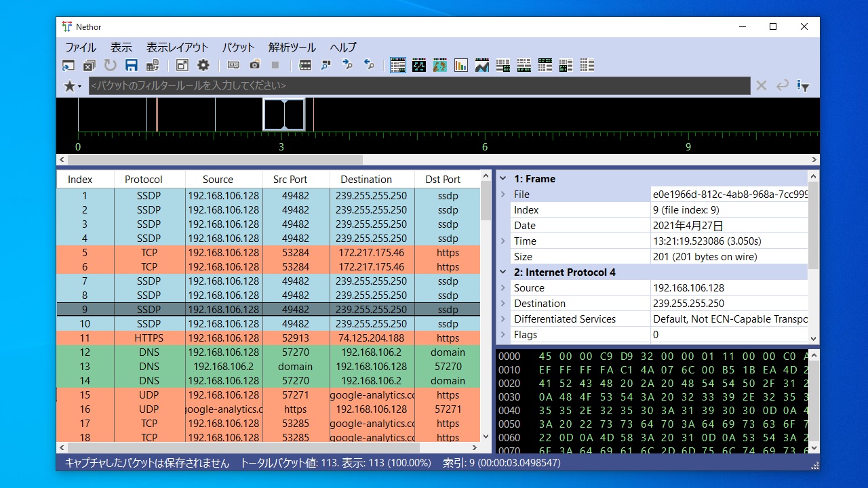Click the timeline horizontal scrollbar thumb

[x=215, y=160]
